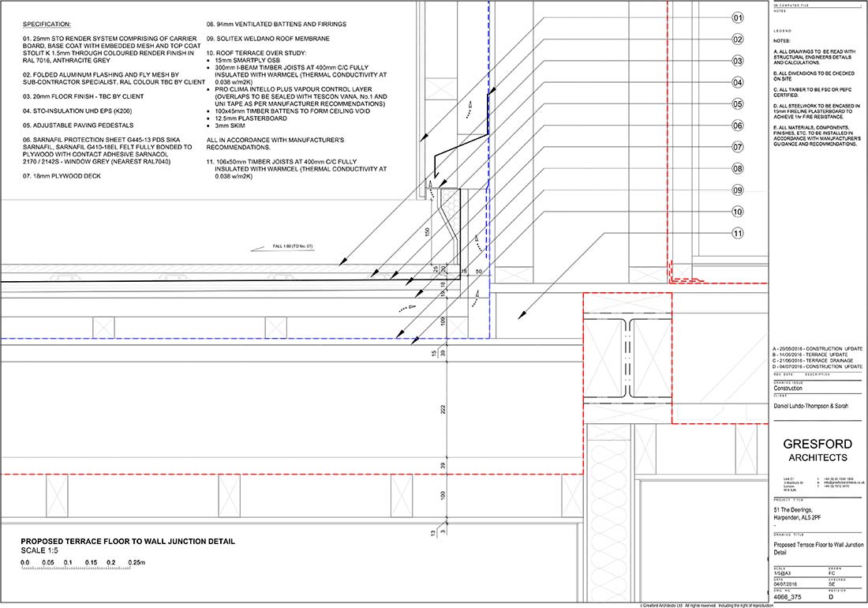Click the SPECIFICATION heading

[47, 24]
